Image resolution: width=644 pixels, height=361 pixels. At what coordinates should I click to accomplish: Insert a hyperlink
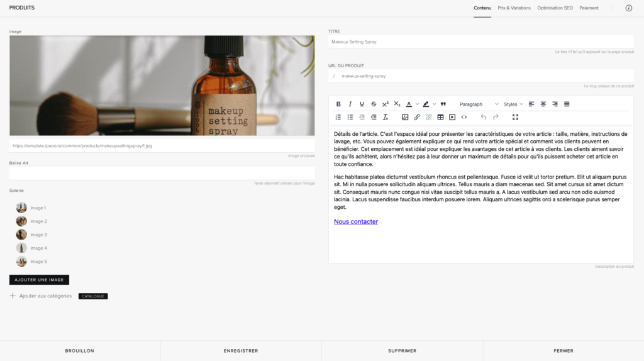tap(417, 118)
